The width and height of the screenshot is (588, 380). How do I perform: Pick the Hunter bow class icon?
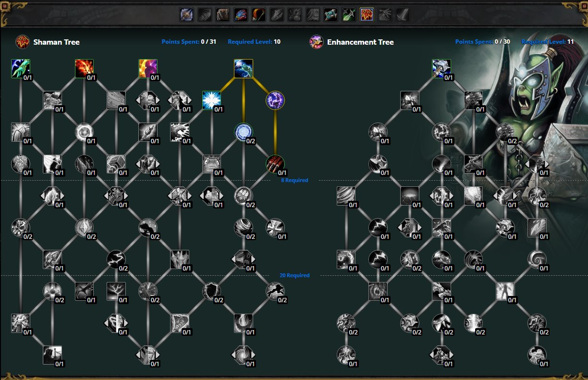pos(259,15)
